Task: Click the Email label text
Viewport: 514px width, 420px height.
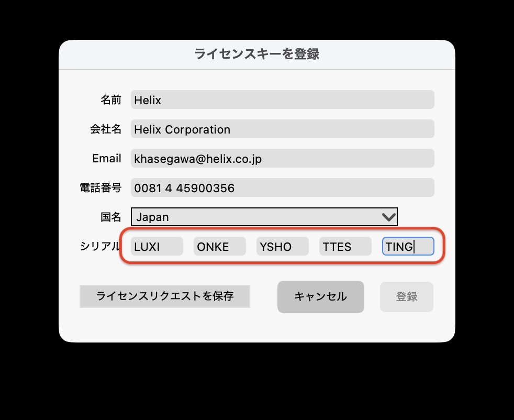Action: tap(107, 158)
